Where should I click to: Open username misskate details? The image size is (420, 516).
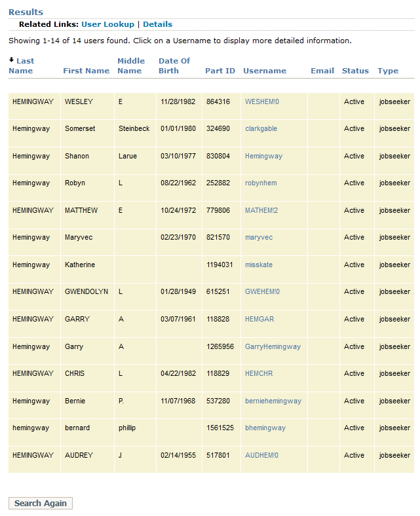tap(259, 265)
